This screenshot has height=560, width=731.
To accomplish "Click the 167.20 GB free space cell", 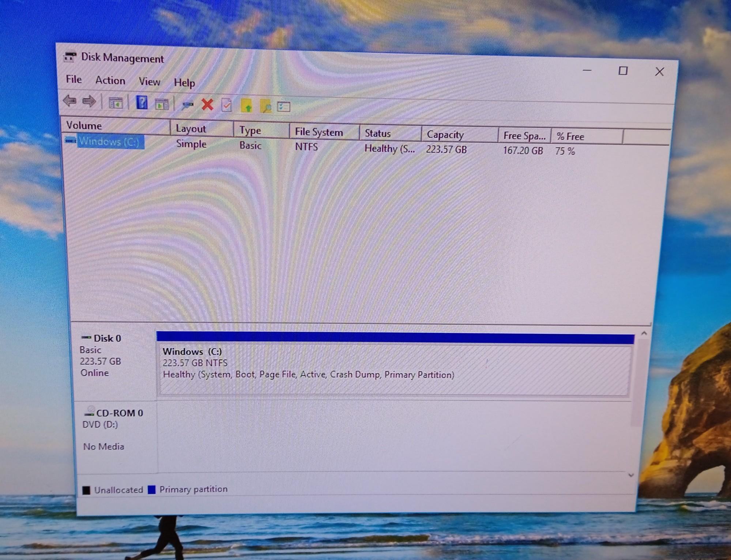I will [523, 151].
